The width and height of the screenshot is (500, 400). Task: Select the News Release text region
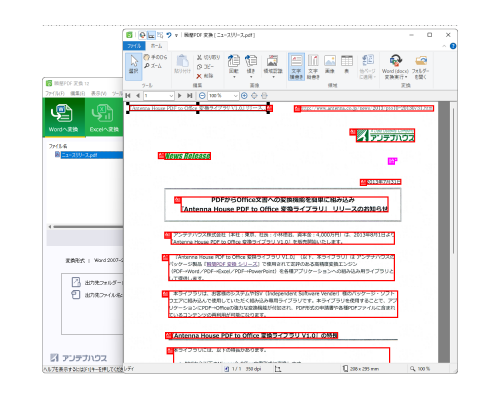[x=187, y=156]
